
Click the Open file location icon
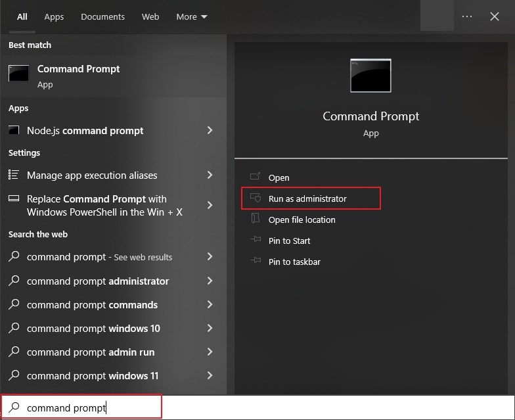(256, 220)
